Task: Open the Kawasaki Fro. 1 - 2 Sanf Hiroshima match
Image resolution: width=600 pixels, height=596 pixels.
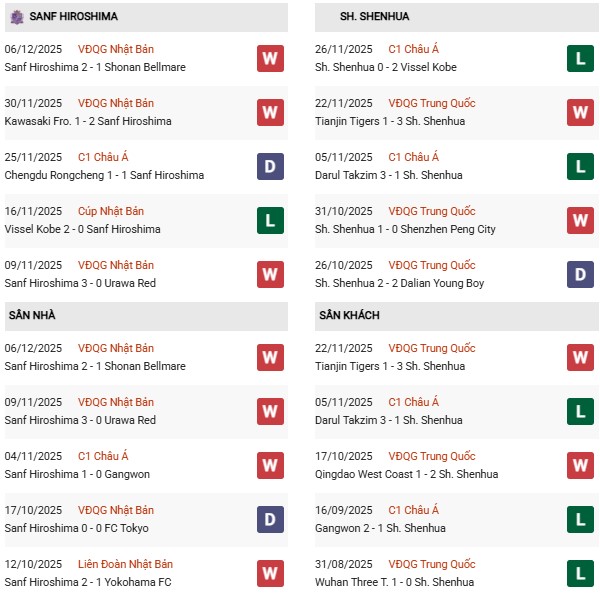Action: tap(88, 121)
